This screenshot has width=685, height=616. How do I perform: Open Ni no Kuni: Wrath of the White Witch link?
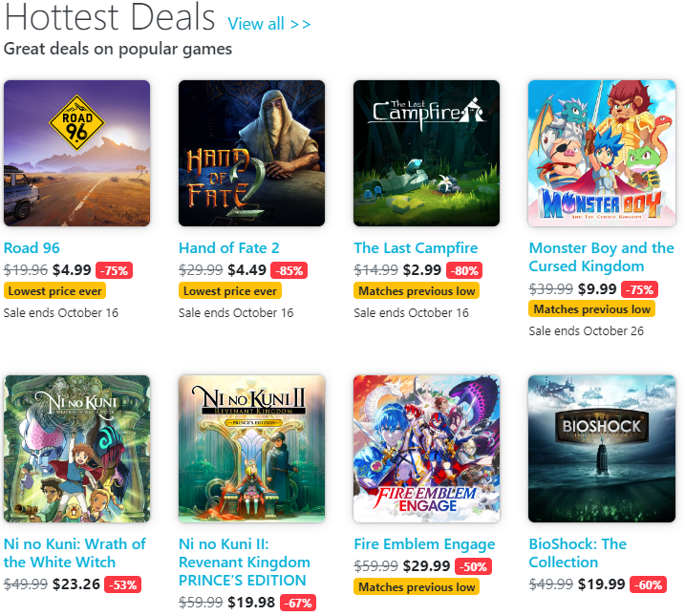pos(75,553)
